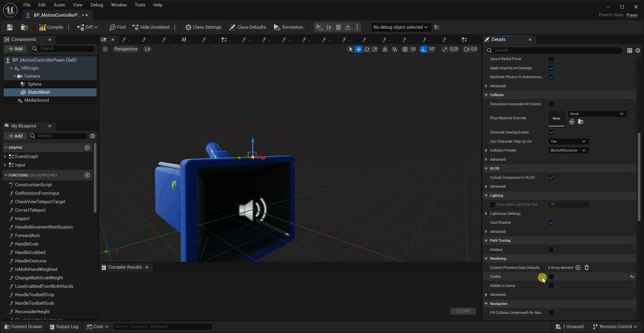Image resolution: width=644 pixels, height=333 pixels.
Task: Select the translate transform gizmo tool
Action: [x=358, y=49]
